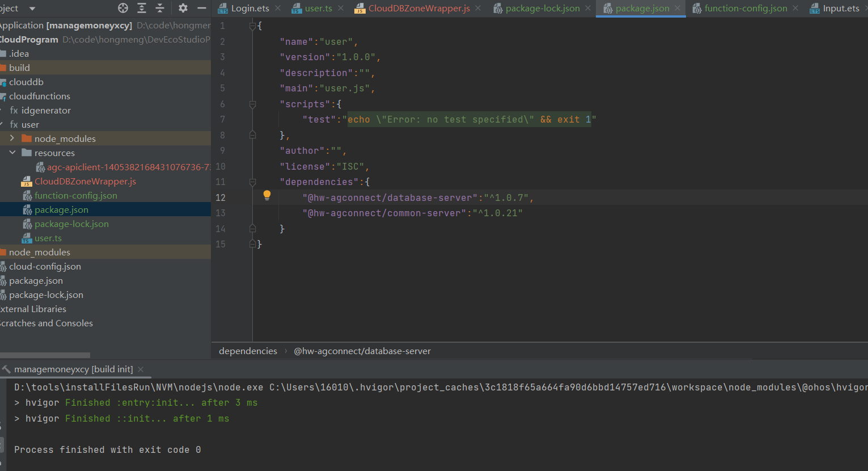The width and height of the screenshot is (868, 471).
Task: Close the Login.ets tab
Action: [278, 9]
